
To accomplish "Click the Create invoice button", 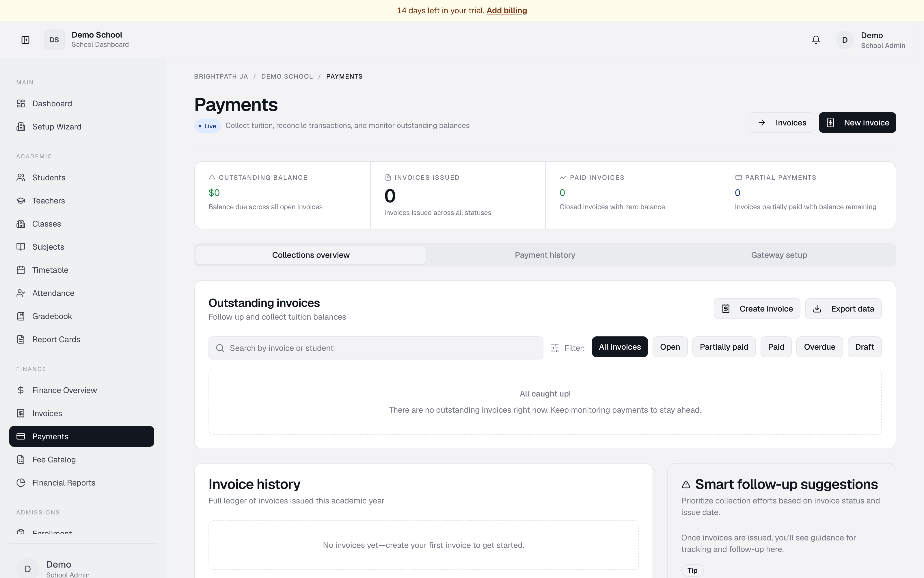I will [757, 308].
